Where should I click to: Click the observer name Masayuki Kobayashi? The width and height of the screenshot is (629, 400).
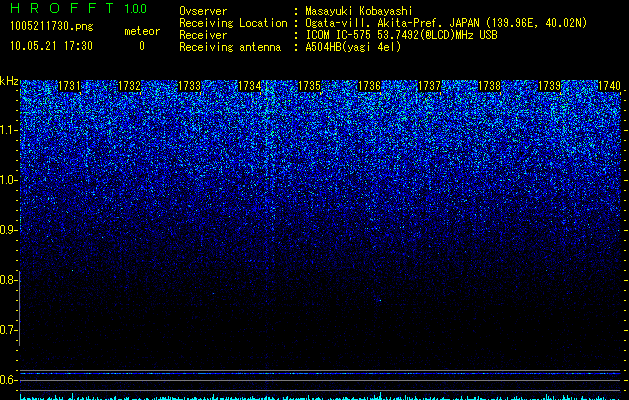(359, 11)
